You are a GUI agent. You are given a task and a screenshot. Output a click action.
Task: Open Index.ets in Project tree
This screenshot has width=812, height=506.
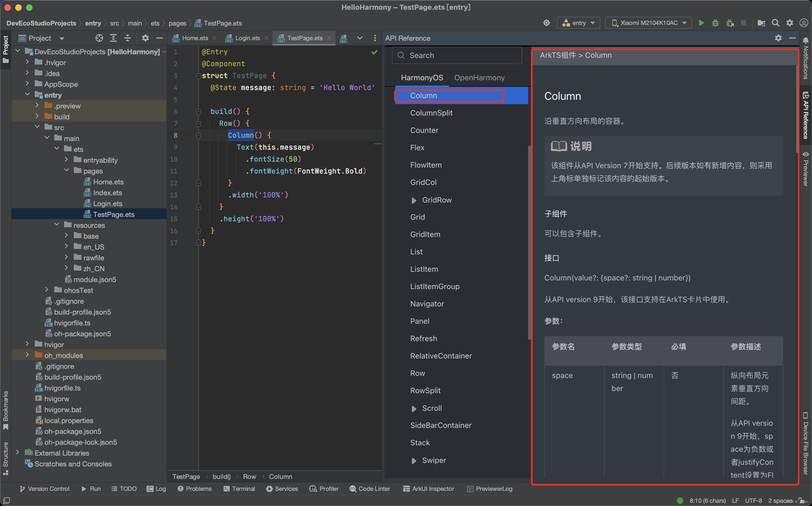(x=107, y=193)
